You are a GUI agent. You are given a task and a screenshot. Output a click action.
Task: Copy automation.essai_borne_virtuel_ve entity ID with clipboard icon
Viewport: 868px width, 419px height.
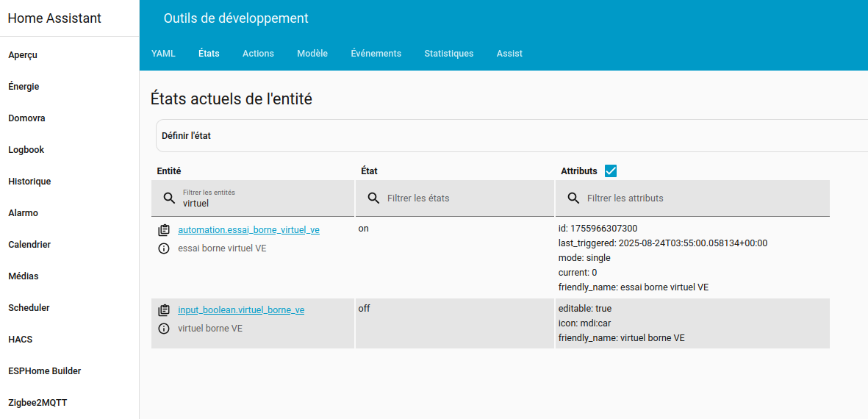click(164, 230)
